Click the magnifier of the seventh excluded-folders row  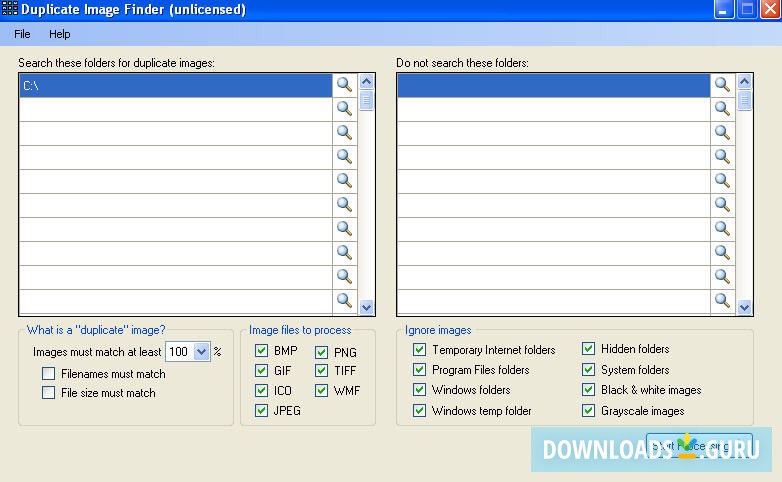pos(723,229)
